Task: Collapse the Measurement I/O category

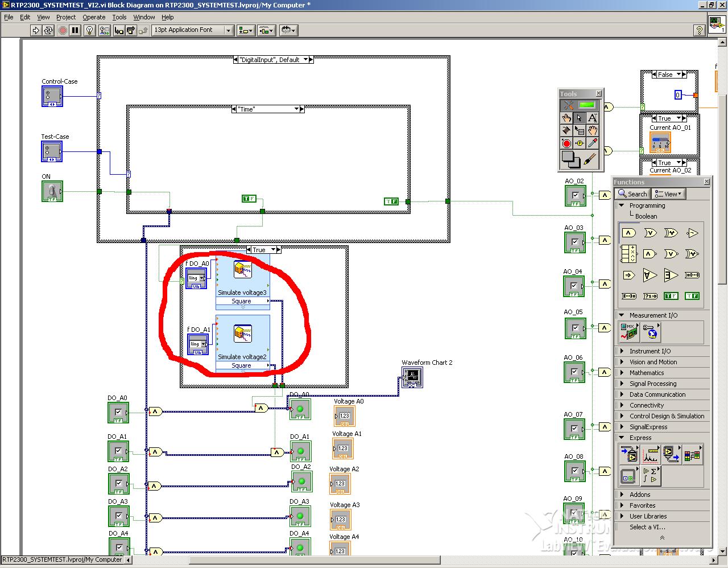Action: (622, 315)
